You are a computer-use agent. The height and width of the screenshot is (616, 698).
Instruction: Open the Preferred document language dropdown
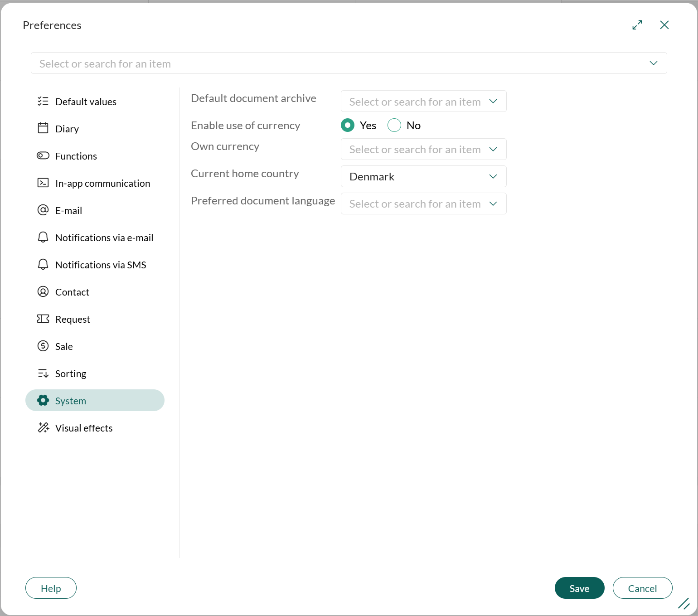[x=423, y=204]
